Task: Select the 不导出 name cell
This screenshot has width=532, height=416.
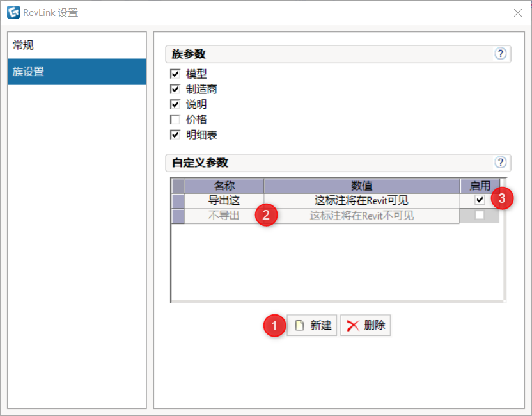Action: tap(224, 216)
